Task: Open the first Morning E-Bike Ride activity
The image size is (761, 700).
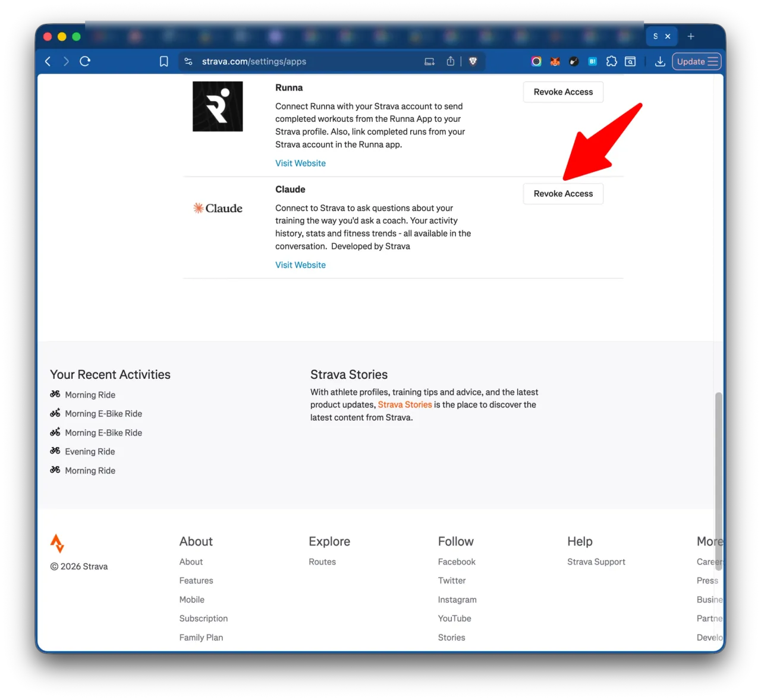Action: point(103,414)
